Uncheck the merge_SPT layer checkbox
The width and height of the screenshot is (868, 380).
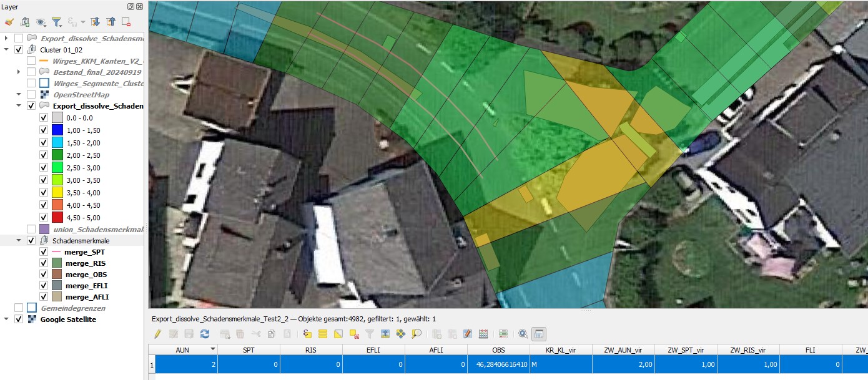44,252
